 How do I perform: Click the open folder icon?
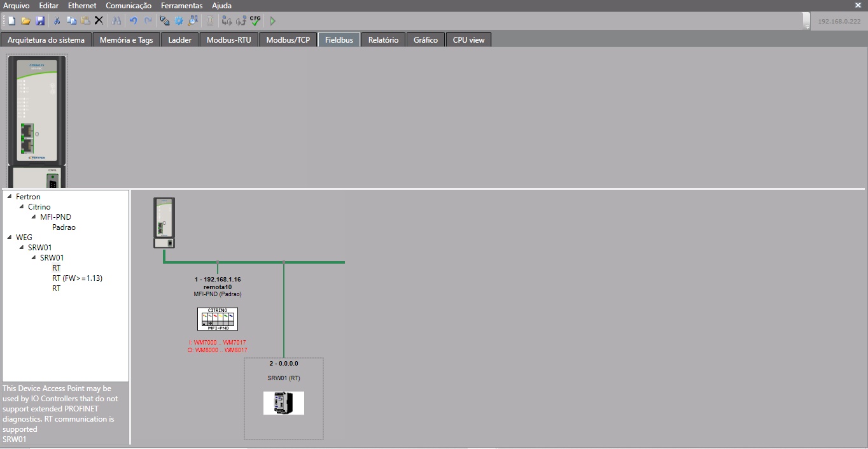26,21
